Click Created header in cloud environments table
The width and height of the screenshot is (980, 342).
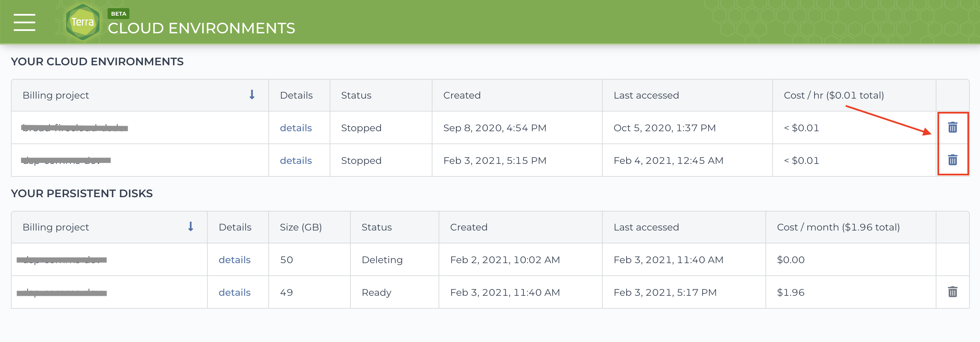point(461,96)
